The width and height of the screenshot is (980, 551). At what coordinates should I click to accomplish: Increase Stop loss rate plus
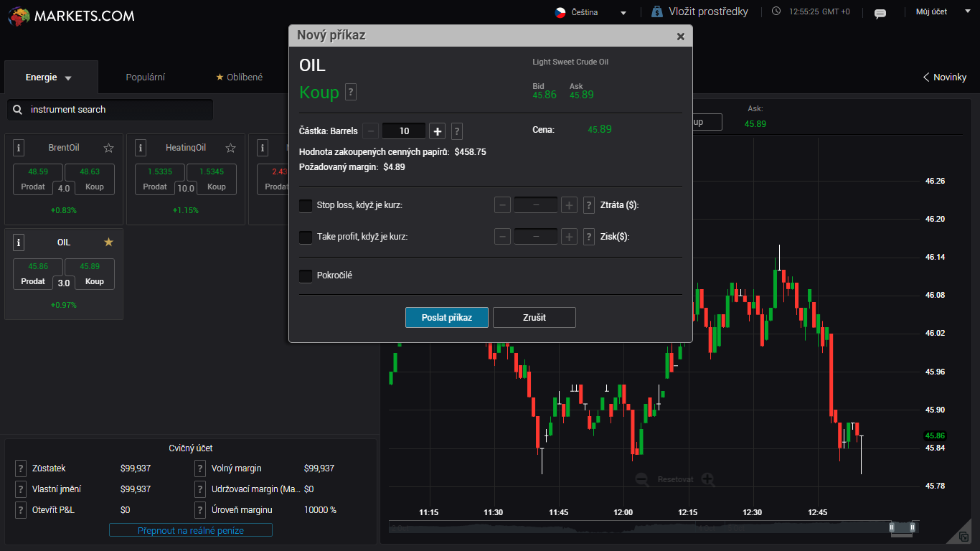point(569,205)
